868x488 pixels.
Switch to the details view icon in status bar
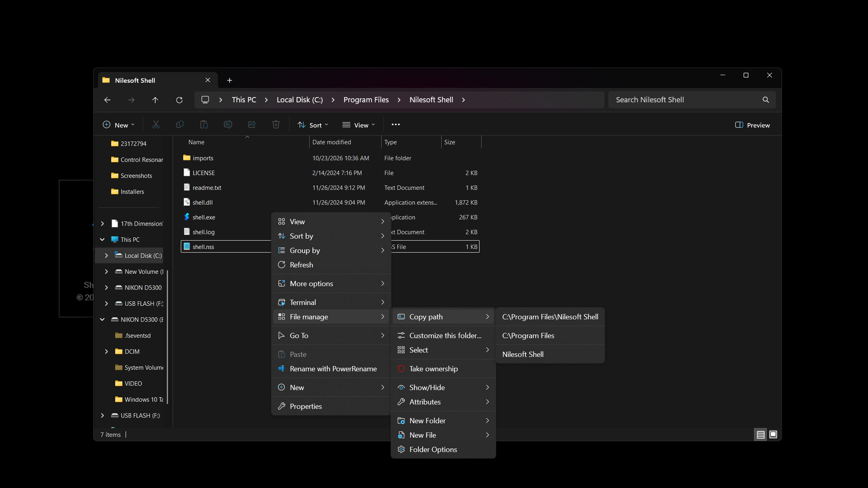coord(760,434)
